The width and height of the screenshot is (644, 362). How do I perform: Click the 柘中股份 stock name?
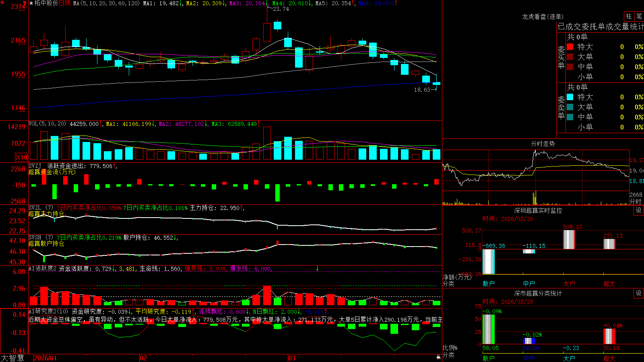(x=46, y=3)
